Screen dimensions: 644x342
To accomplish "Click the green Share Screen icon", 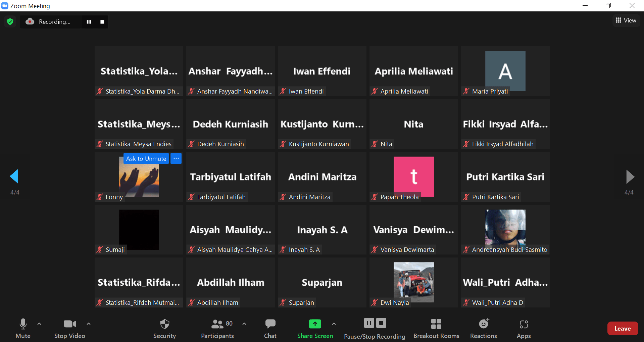I will pyautogui.click(x=315, y=324).
